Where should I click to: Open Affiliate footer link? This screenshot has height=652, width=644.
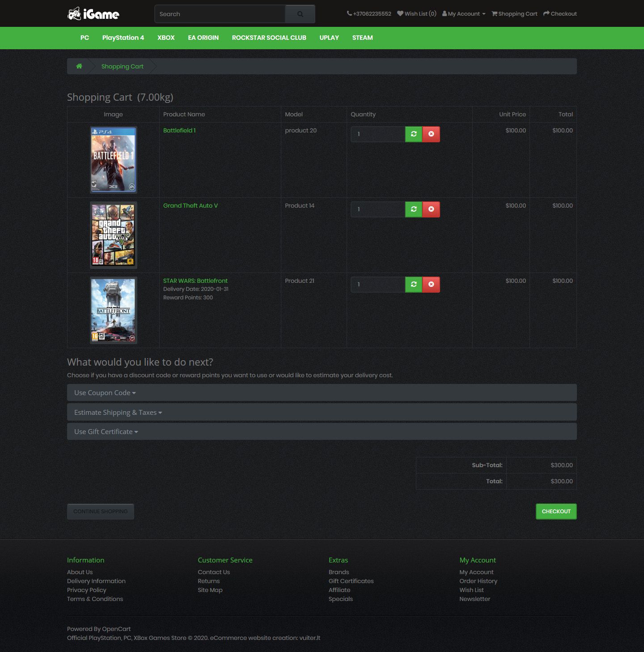(339, 590)
